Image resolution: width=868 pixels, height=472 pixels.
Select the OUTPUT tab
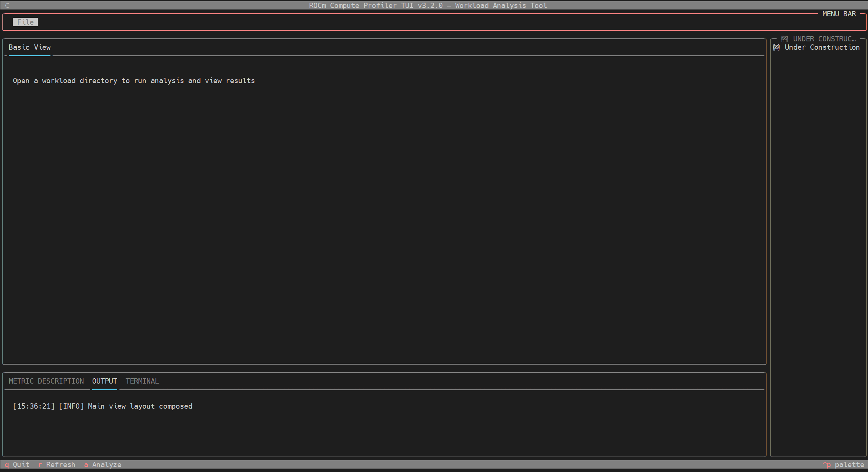coord(105,381)
